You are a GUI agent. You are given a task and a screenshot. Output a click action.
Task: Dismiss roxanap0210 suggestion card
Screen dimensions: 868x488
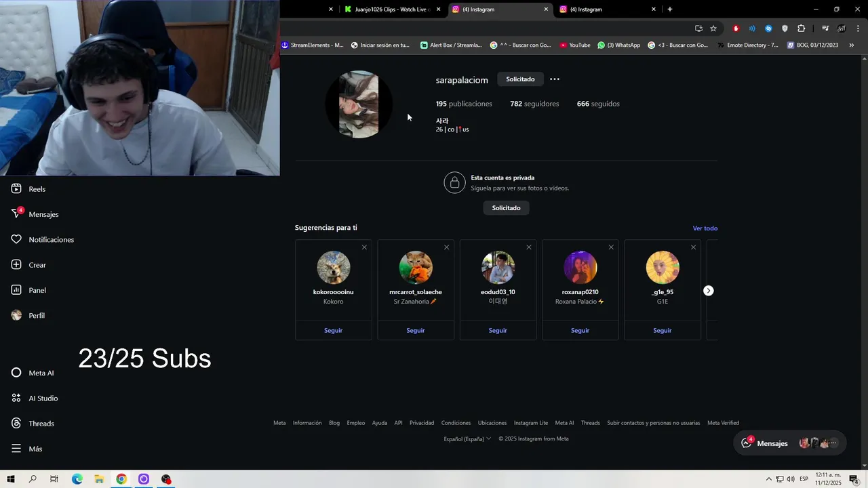pos(611,247)
